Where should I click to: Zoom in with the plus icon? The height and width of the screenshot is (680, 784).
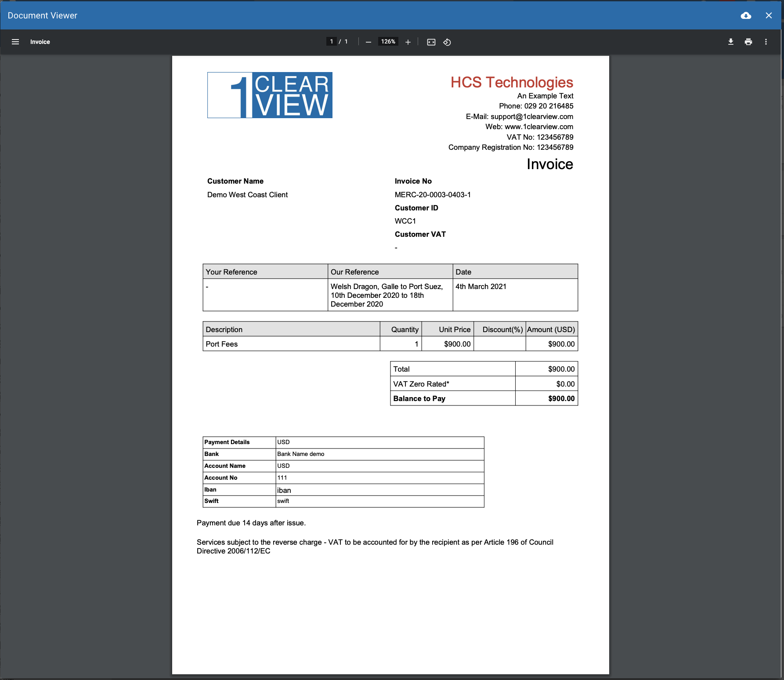[x=408, y=42]
